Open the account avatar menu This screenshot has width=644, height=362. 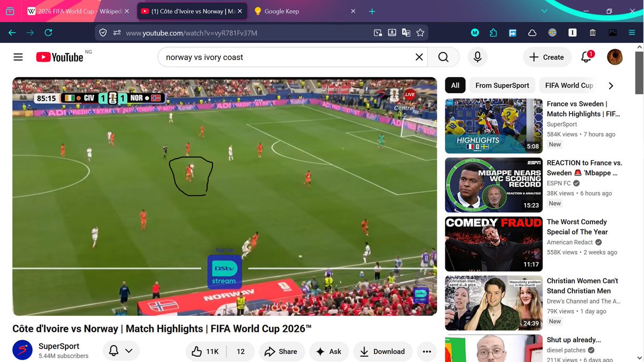[614, 57]
